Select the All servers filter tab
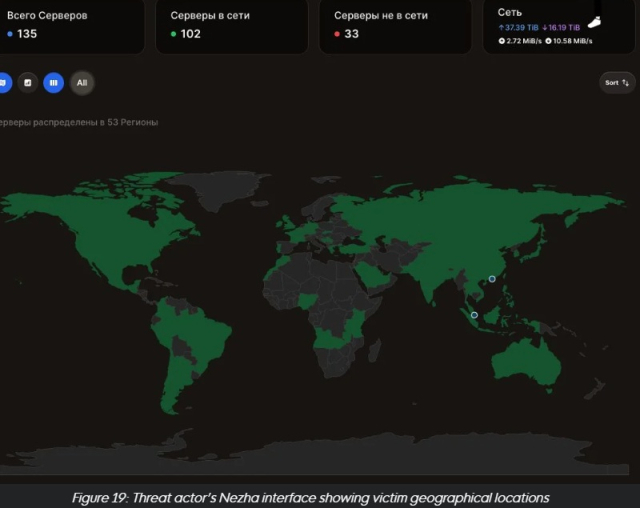 (82, 83)
